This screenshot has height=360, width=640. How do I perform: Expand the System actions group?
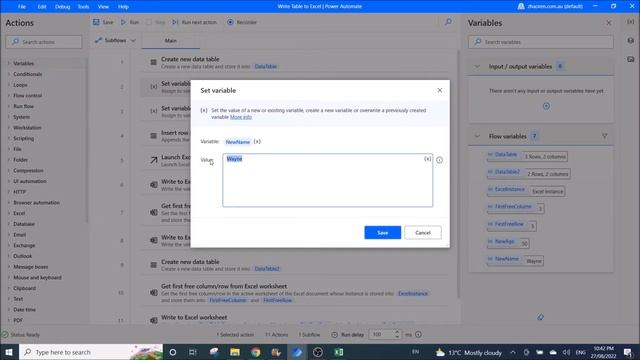pyautogui.click(x=21, y=117)
